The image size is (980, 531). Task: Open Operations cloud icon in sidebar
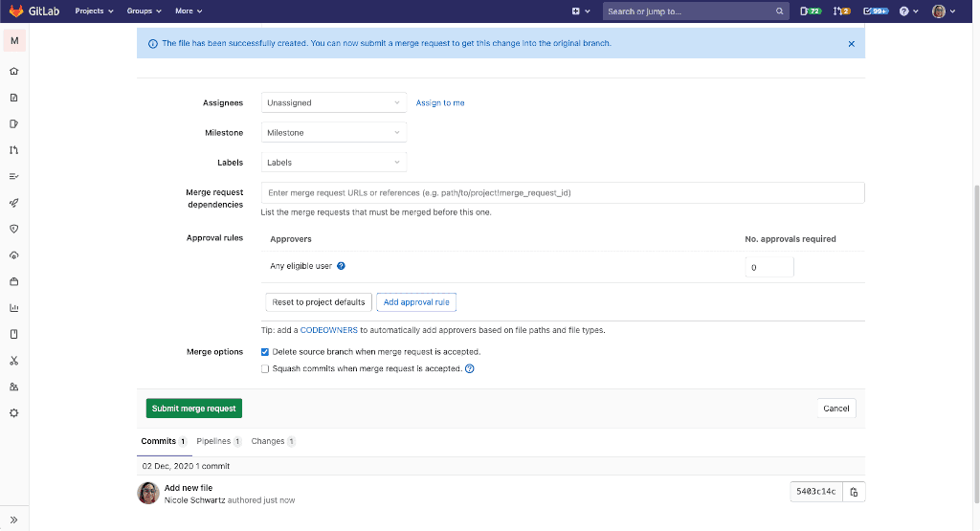pos(13,254)
